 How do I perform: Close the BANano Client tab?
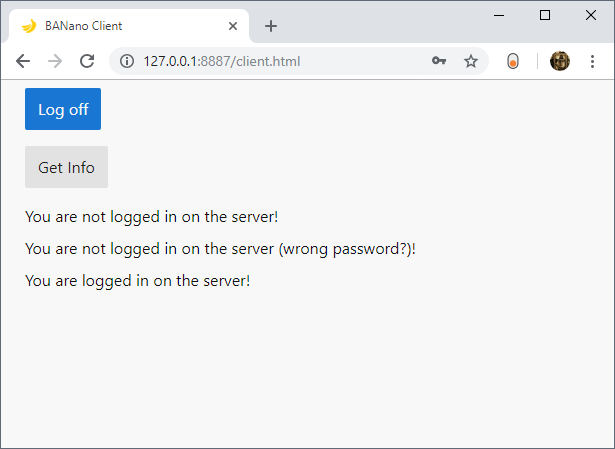tap(234, 26)
